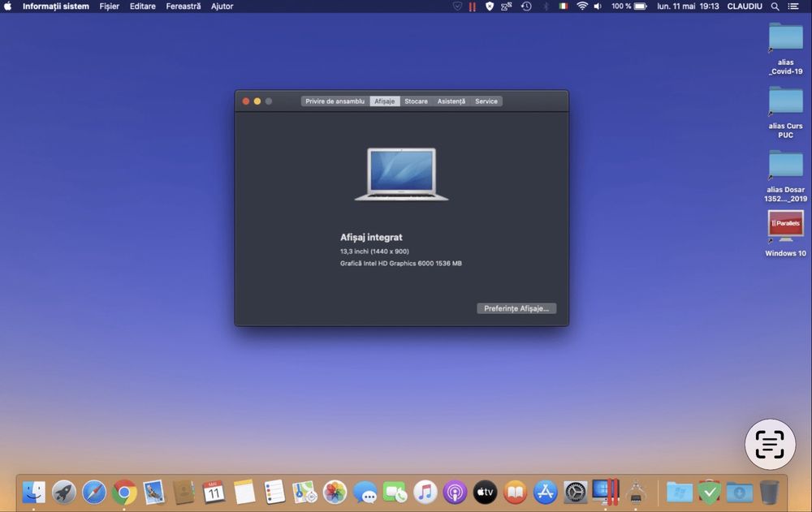The width and height of the screenshot is (812, 512).
Task: Open the Fereastră menu
Action: click(x=183, y=6)
